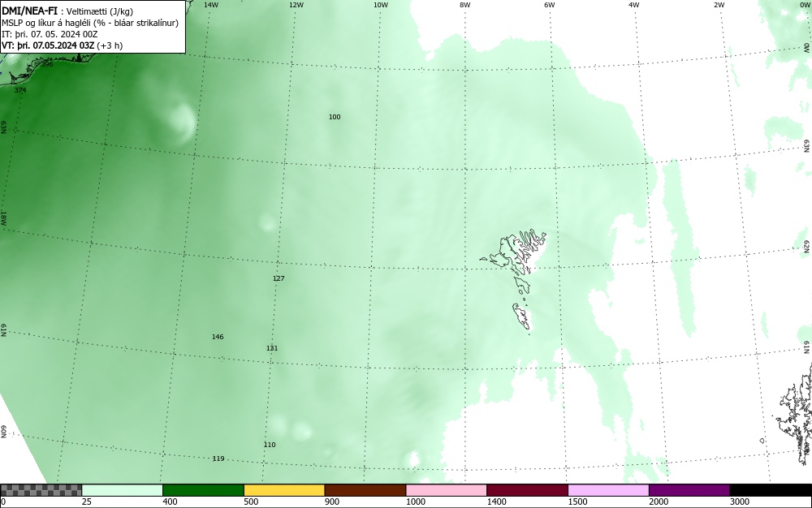Image resolution: width=812 pixels, height=508 pixels.
Task: Click the checkered 0–25 legend swatch
Action: coord(41,490)
